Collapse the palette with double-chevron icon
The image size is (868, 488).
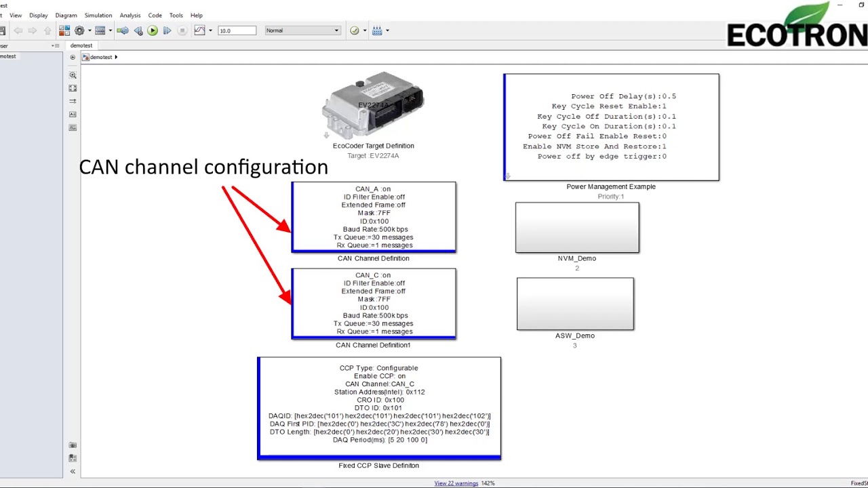pos(73,471)
